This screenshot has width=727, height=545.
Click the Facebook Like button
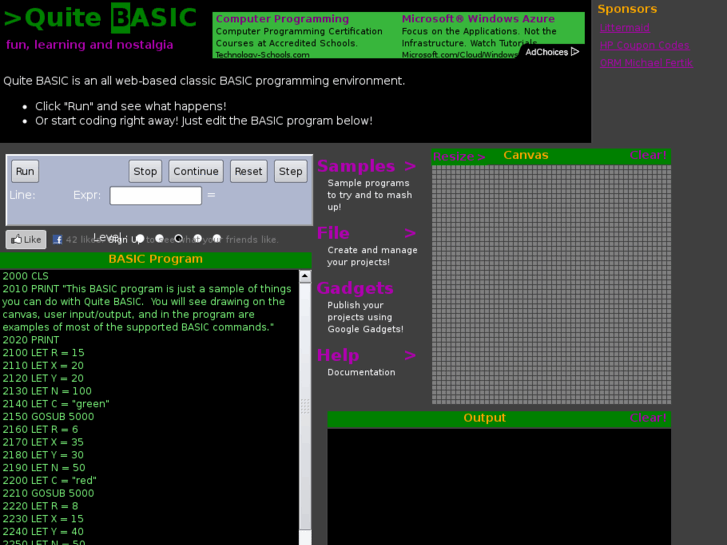(26, 239)
